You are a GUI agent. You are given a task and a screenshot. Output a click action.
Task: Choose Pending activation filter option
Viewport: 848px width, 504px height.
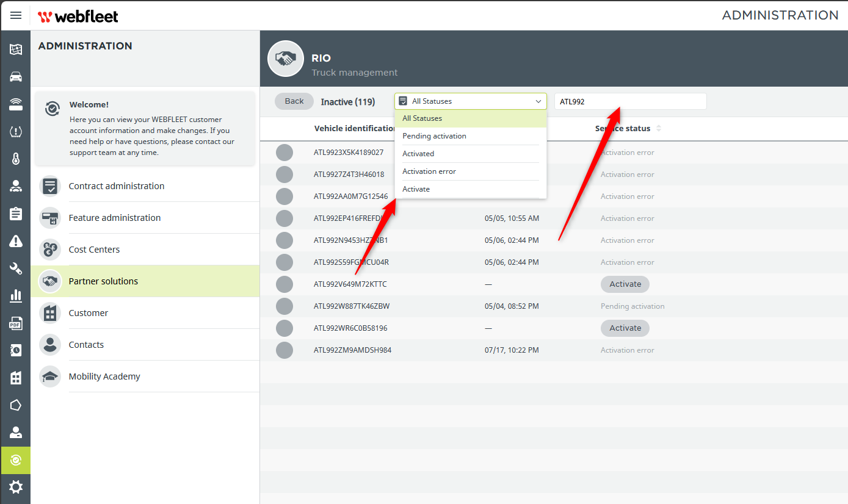tap(471, 136)
